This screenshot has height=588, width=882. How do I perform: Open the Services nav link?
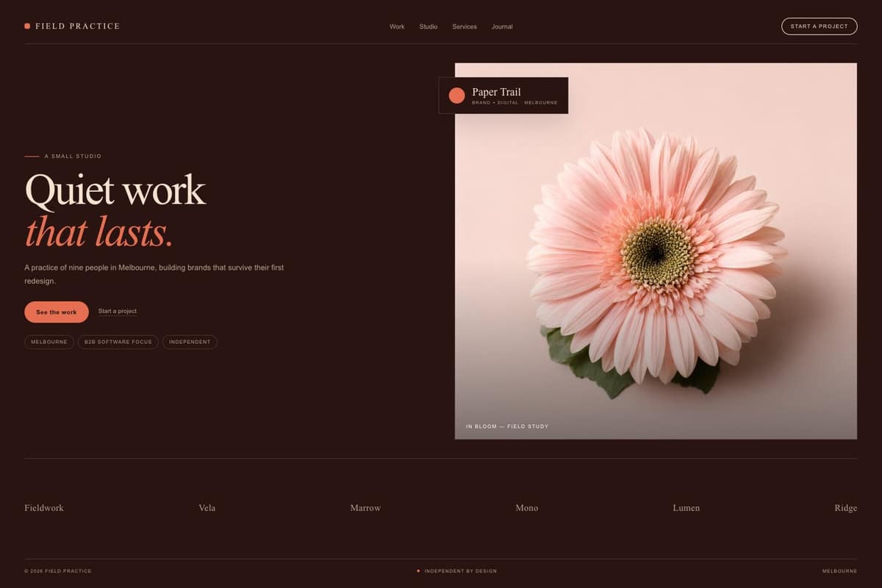465,26
